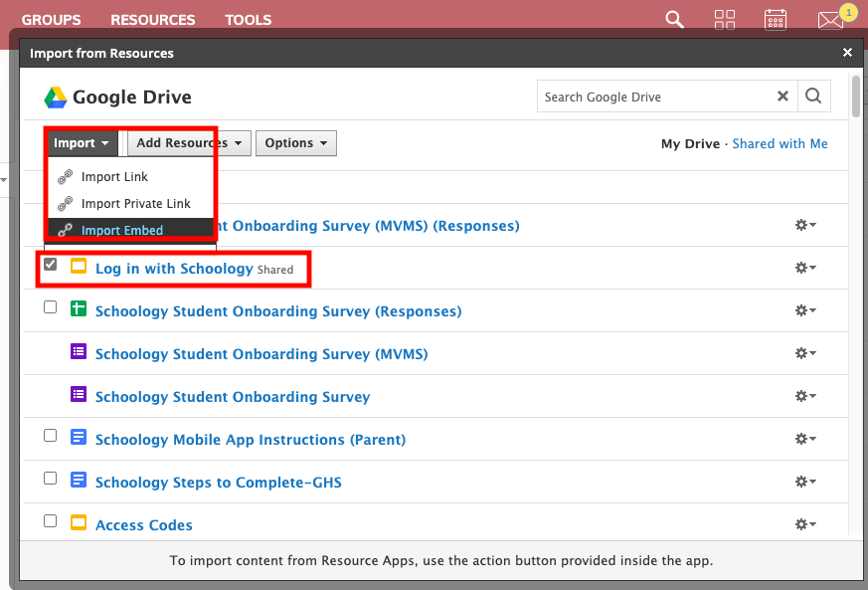
Task: Check Schoology Student Onboarding Survey (Responses) checkbox
Action: click(51, 306)
